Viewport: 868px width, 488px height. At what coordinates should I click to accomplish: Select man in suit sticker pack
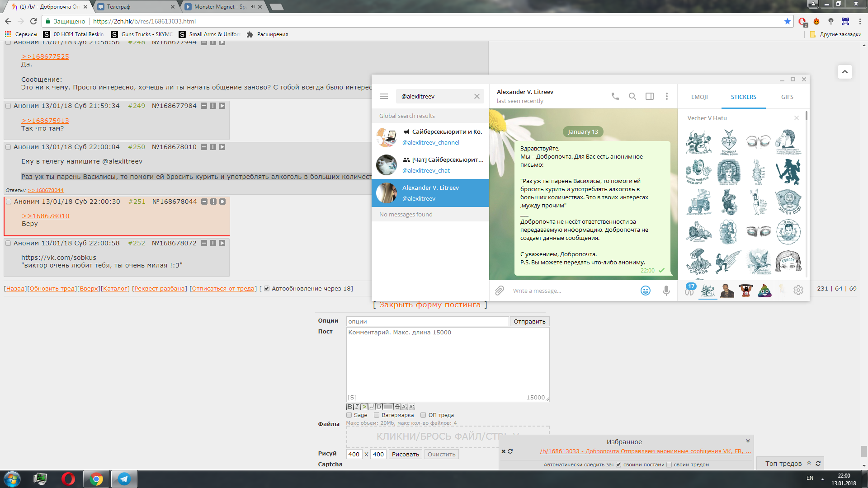pos(727,290)
